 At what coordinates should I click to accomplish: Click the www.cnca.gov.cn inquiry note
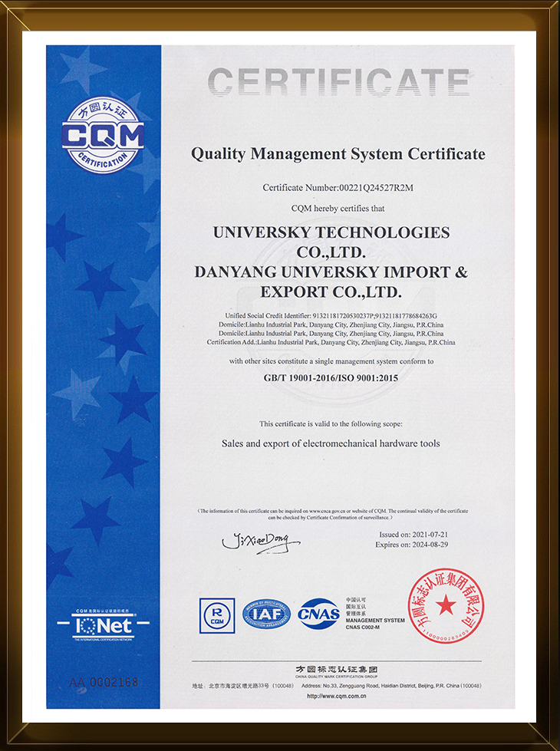click(x=333, y=514)
